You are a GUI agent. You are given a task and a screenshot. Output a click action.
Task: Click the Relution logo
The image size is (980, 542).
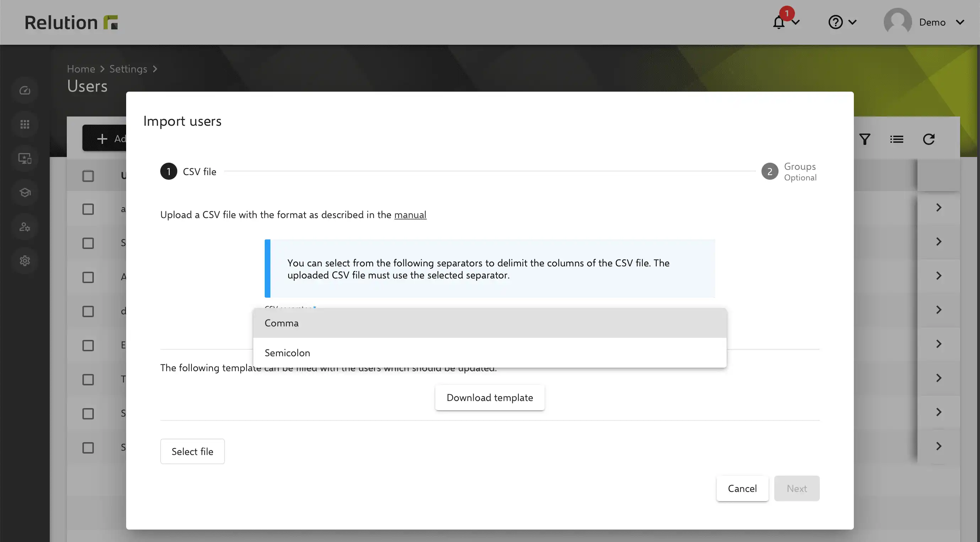(x=71, y=22)
